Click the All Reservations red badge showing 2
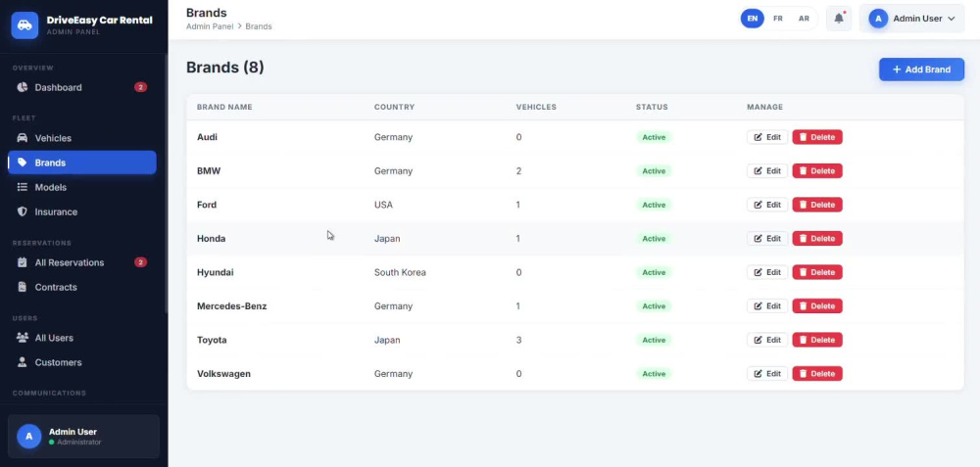Screen dimensions: 980x467 [140, 262]
